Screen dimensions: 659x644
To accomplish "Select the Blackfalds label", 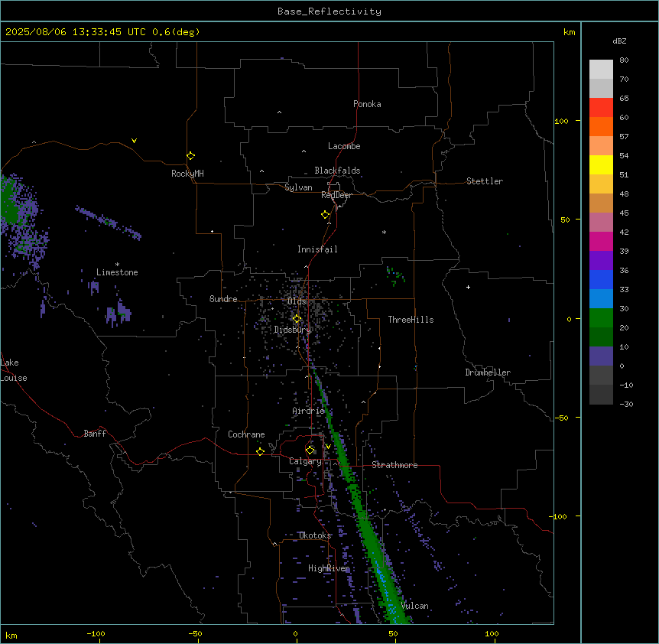I will pyautogui.click(x=337, y=171).
